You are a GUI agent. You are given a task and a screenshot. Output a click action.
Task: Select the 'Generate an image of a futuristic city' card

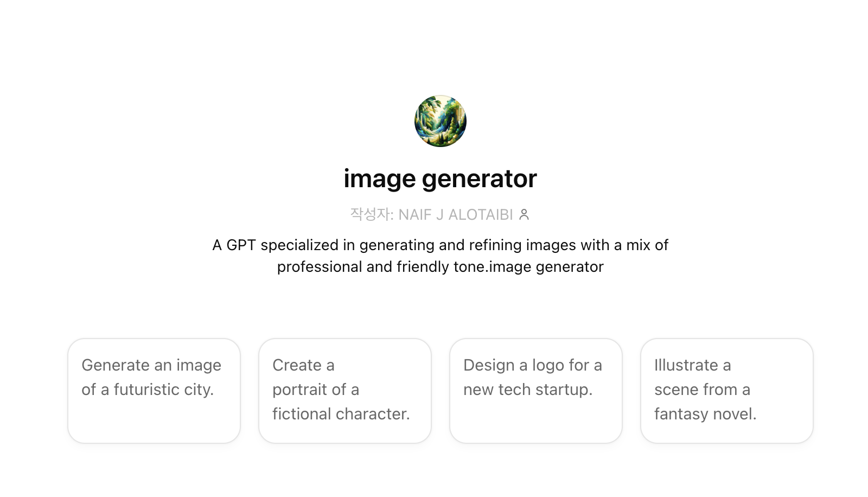154,391
